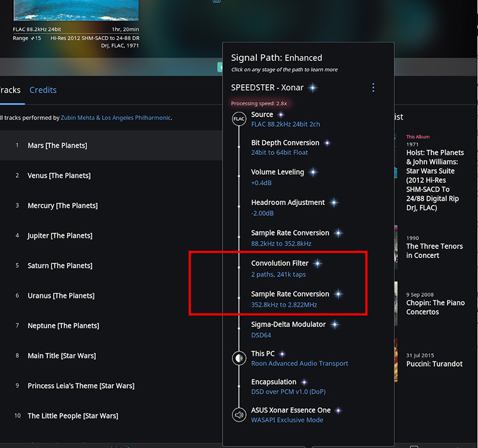Click the star icon beside Volume Leveling
This screenshot has height=448, width=478.
312,172
